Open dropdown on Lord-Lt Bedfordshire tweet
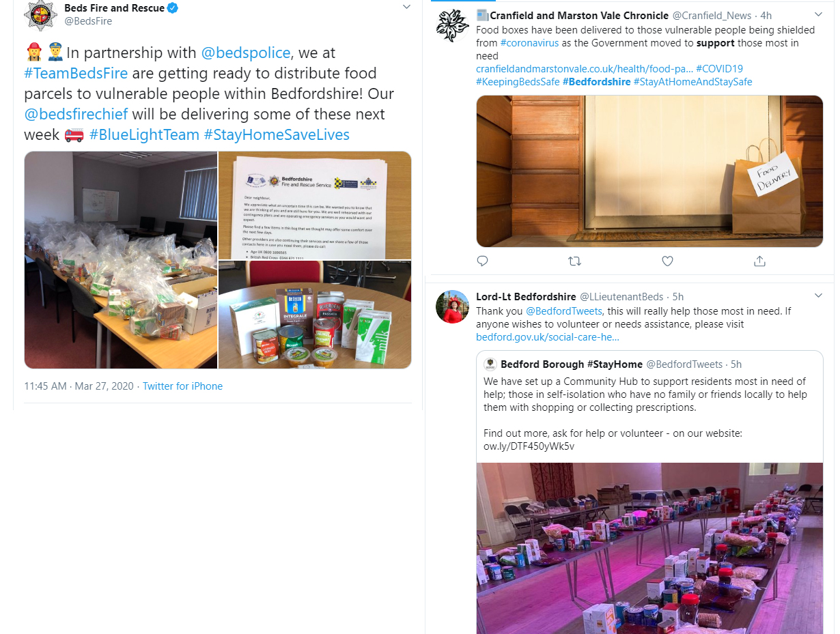This screenshot has width=840, height=634. (819, 296)
